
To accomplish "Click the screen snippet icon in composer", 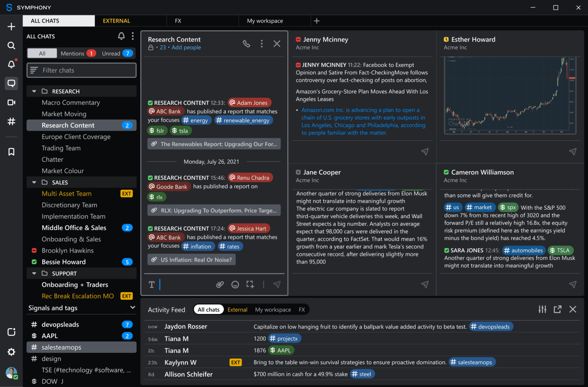I will point(250,284).
